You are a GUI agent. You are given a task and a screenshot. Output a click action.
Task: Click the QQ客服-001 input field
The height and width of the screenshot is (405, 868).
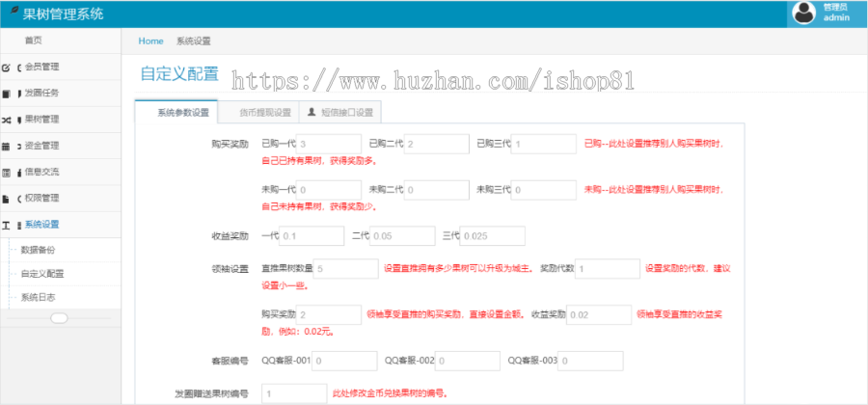(x=344, y=361)
